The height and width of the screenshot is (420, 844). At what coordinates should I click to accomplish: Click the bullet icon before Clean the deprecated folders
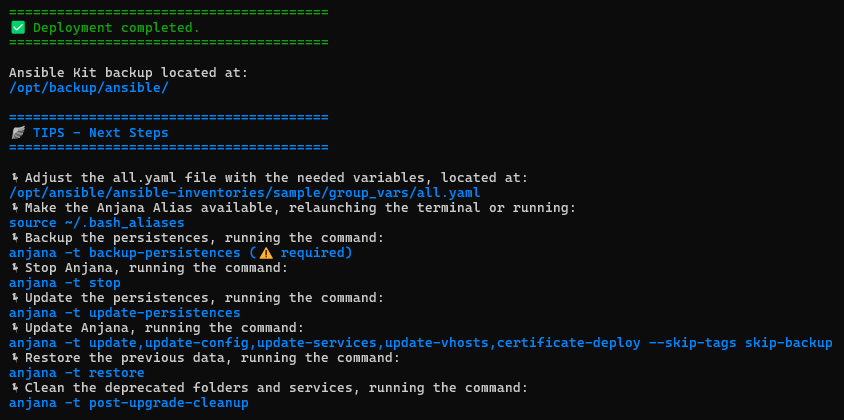pyautogui.click(x=14, y=388)
